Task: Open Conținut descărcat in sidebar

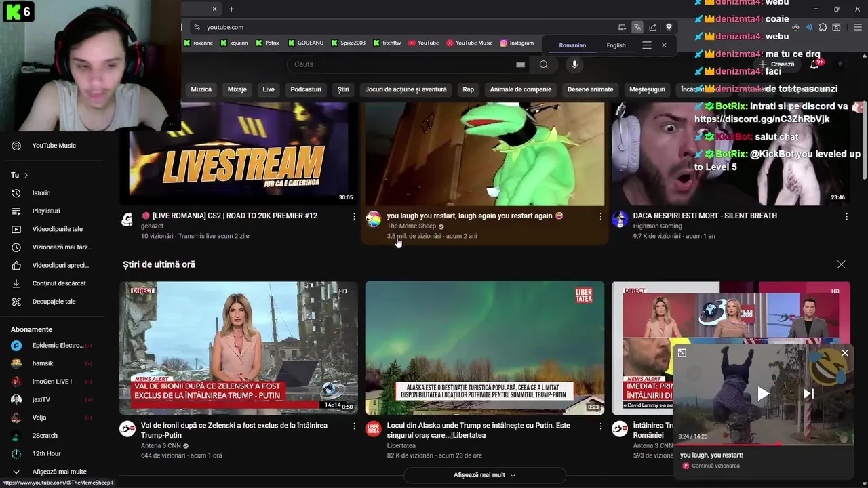Action: [54, 283]
